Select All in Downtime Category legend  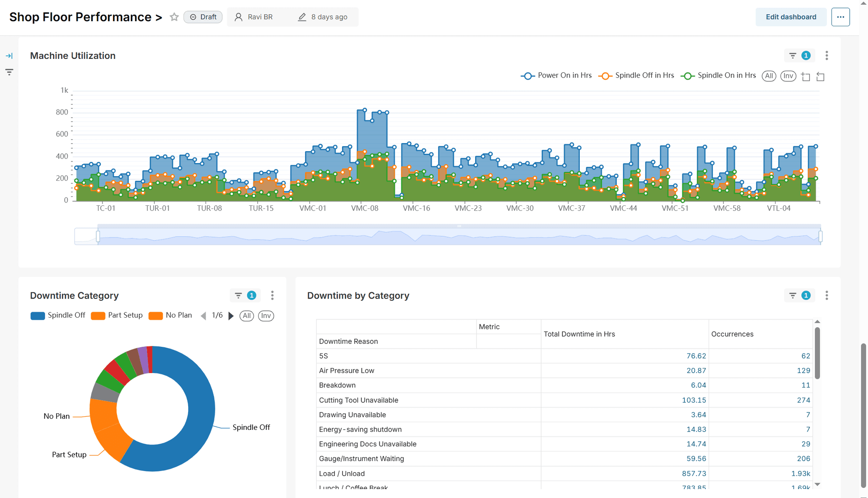[x=247, y=315]
